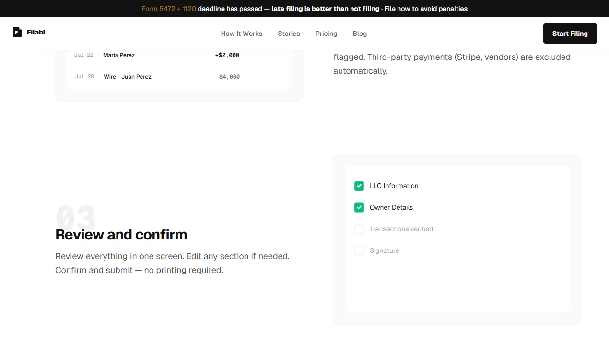
Task: Select the 'Maria Perez' transaction row name
Action: click(119, 55)
